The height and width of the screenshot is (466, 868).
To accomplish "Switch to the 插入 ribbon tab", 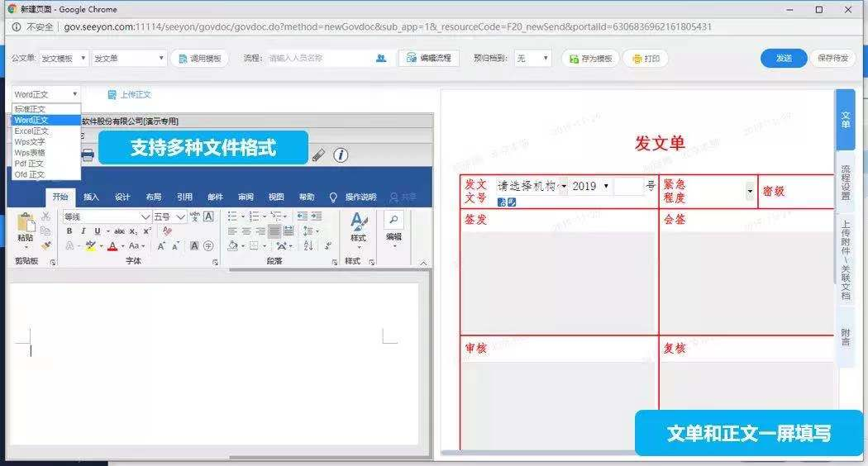I will (92, 197).
